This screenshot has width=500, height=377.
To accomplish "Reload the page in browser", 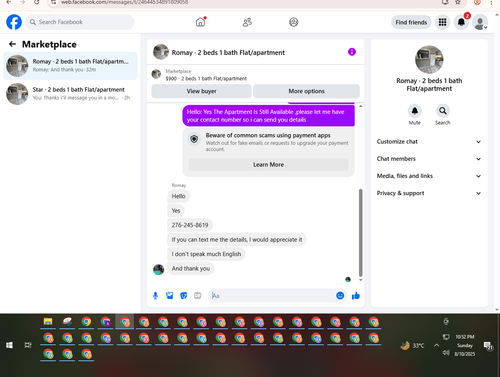I will pyautogui.click(x=36, y=2).
